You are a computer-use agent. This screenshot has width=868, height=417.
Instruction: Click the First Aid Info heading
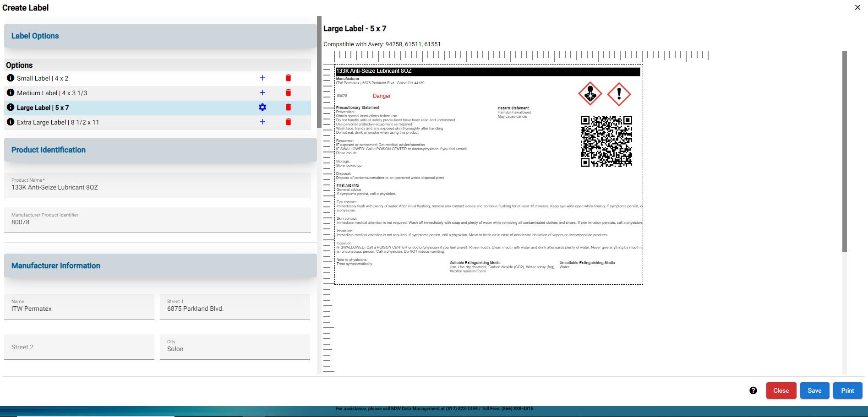[x=348, y=185]
